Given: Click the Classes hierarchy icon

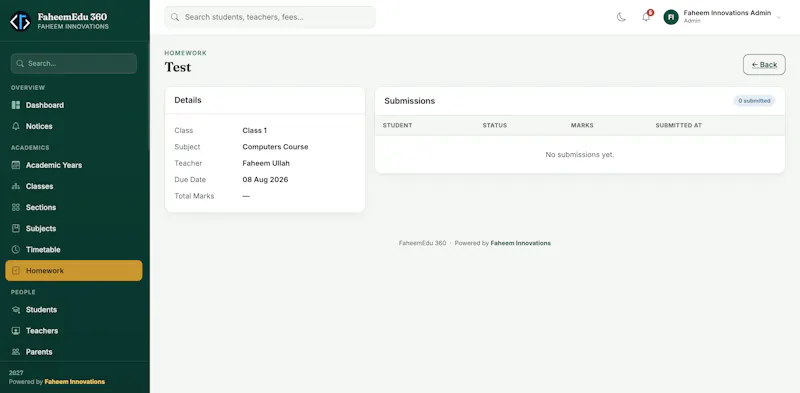Looking at the screenshot, I should pyautogui.click(x=16, y=186).
